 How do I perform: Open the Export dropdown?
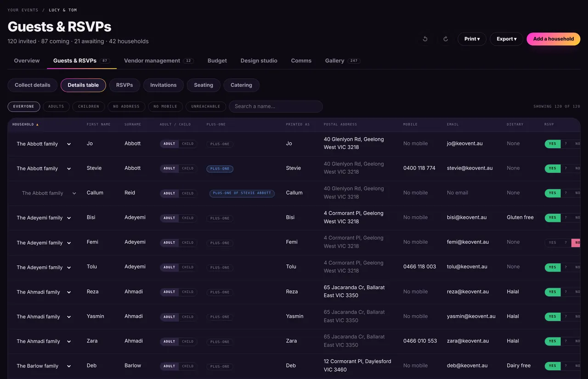click(506, 39)
